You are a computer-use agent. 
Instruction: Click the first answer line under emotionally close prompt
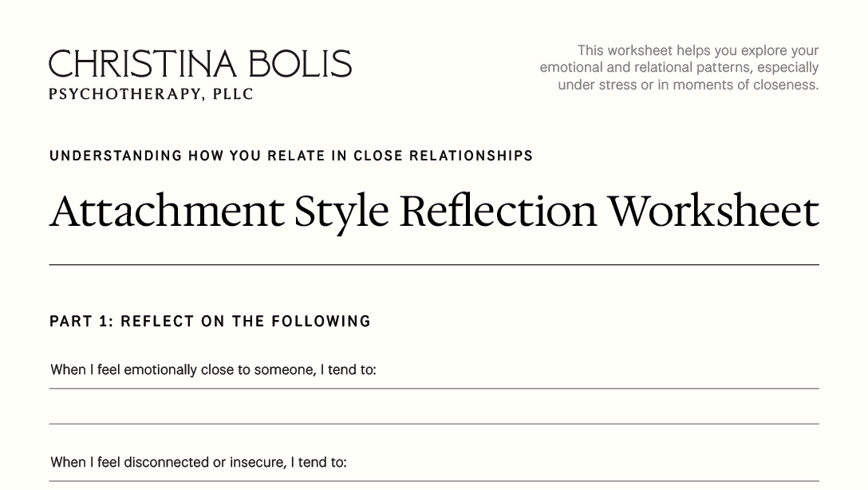tap(434, 388)
